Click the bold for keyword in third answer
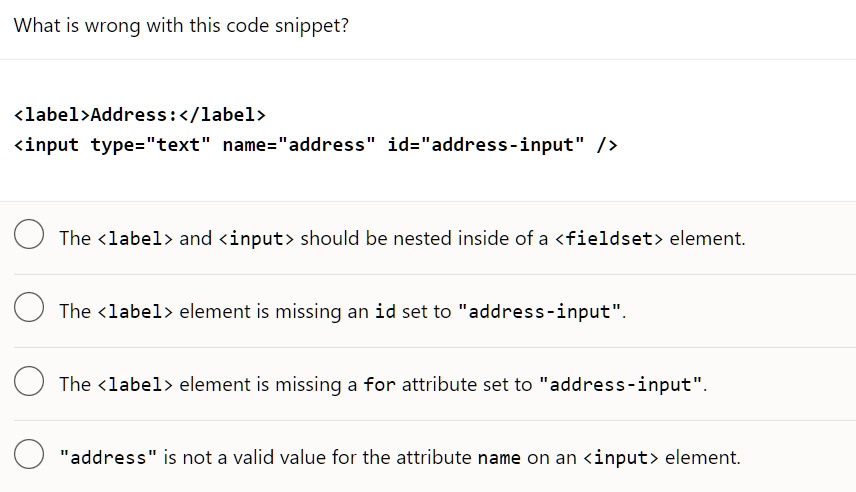Viewport: 856px width, 492px height. [x=379, y=384]
